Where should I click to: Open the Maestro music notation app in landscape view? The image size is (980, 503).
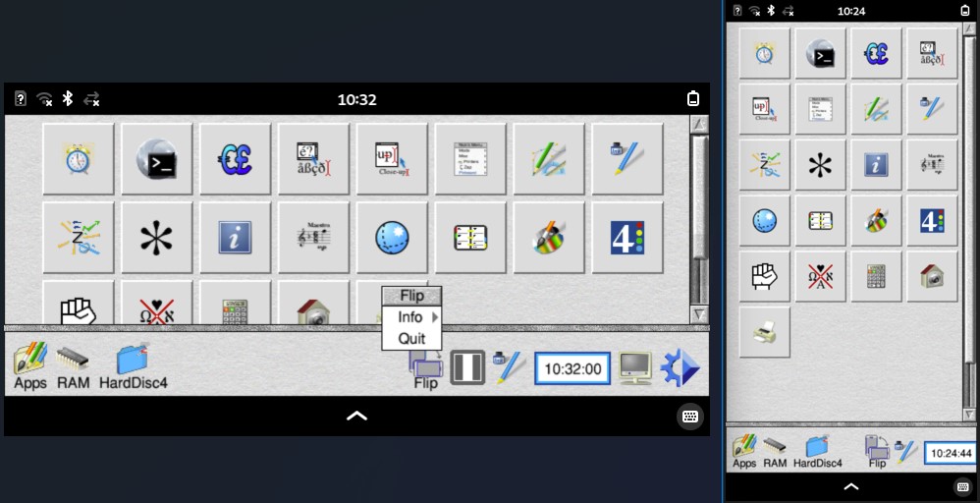click(x=314, y=238)
